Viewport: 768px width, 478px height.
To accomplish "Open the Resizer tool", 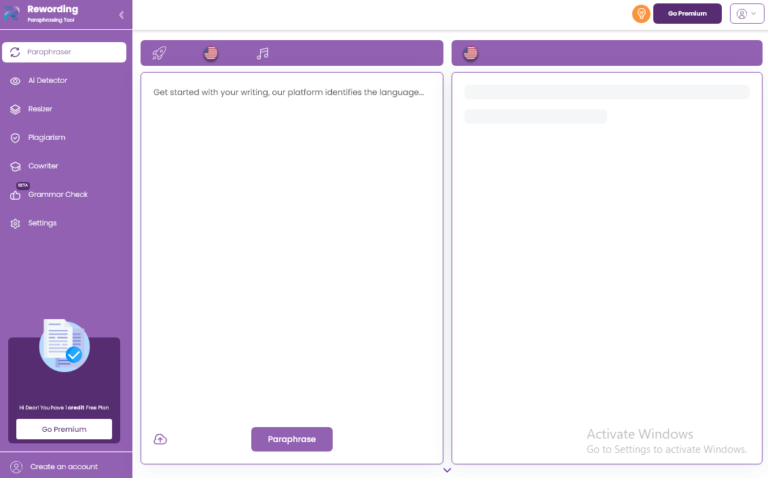I will (x=40, y=109).
